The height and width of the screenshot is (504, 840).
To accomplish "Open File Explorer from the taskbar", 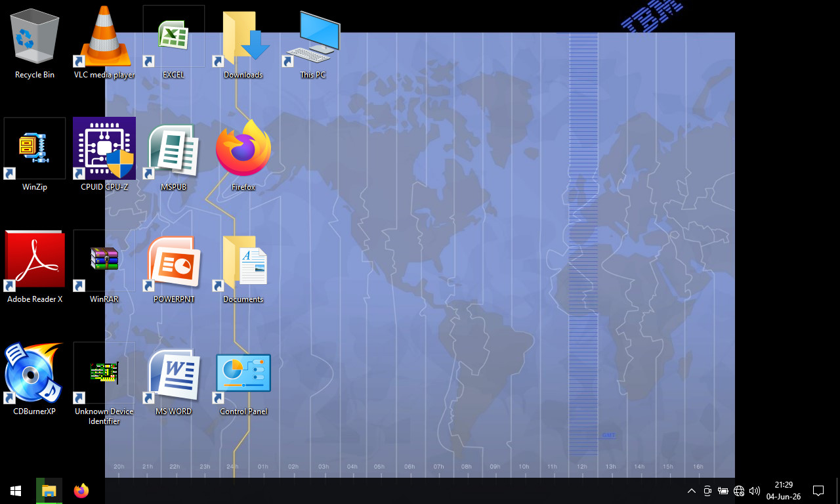I will tap(49, 491).
